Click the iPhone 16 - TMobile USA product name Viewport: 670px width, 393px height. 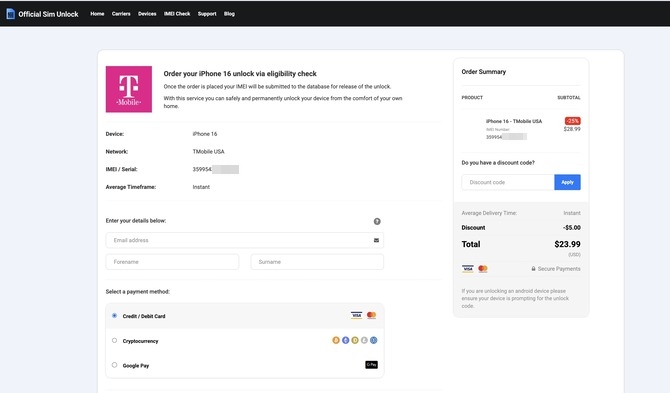pos(514,121)
